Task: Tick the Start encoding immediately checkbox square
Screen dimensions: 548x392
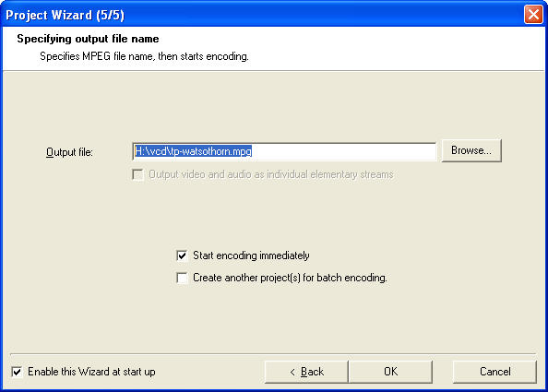Action: [x=182, y=255]
